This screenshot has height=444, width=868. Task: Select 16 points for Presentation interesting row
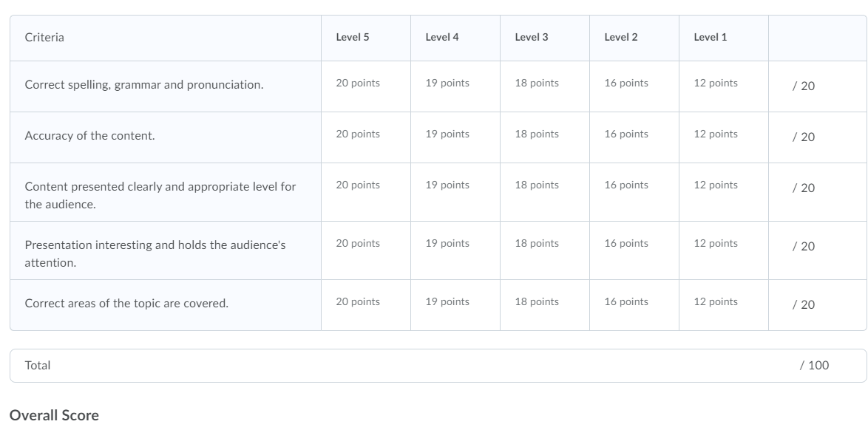634,250
